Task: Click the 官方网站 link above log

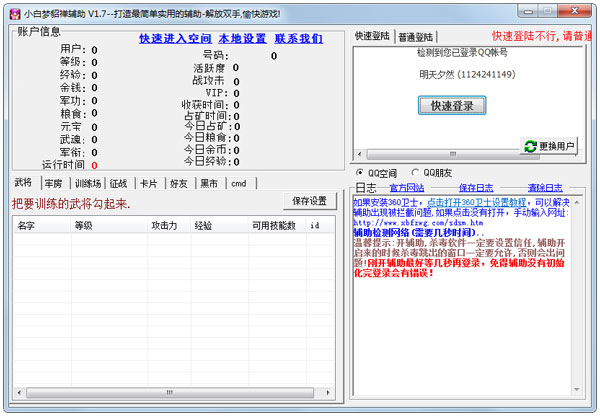Action: [x=407, y=187]
